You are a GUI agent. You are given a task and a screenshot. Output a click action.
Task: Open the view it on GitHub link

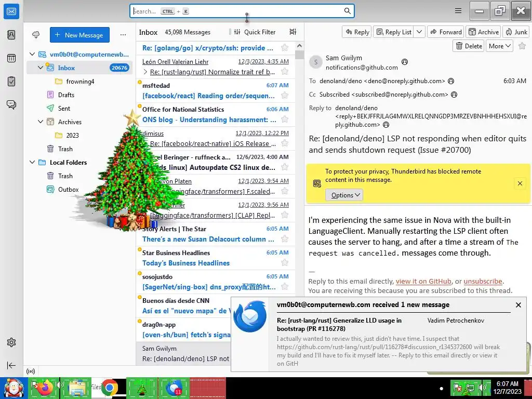(423, 281)
